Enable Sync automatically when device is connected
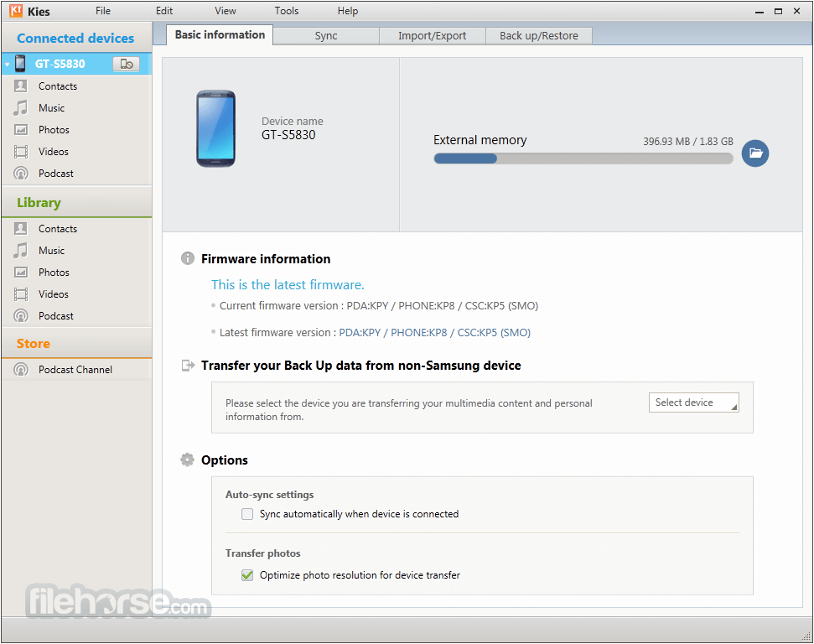 pos(247,514)
